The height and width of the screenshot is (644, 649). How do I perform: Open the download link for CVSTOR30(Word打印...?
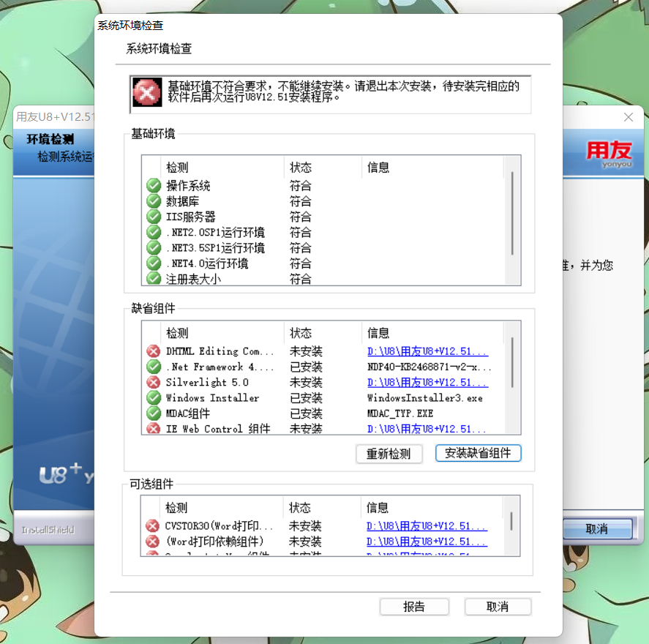427,526
